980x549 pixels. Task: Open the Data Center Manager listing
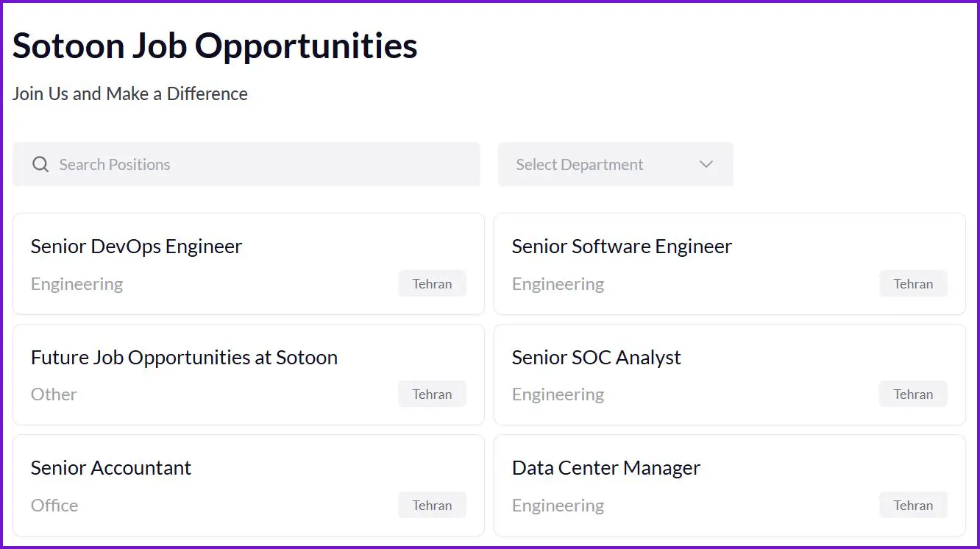(606, 468)
